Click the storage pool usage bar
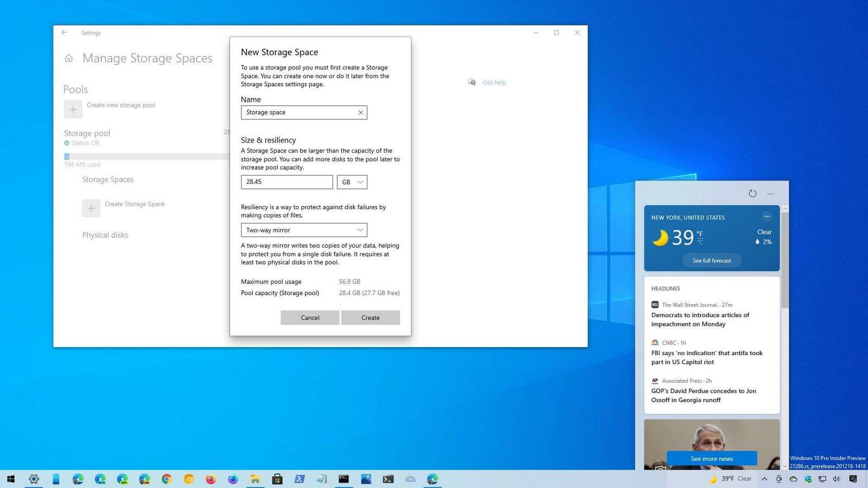 (146, 156)
